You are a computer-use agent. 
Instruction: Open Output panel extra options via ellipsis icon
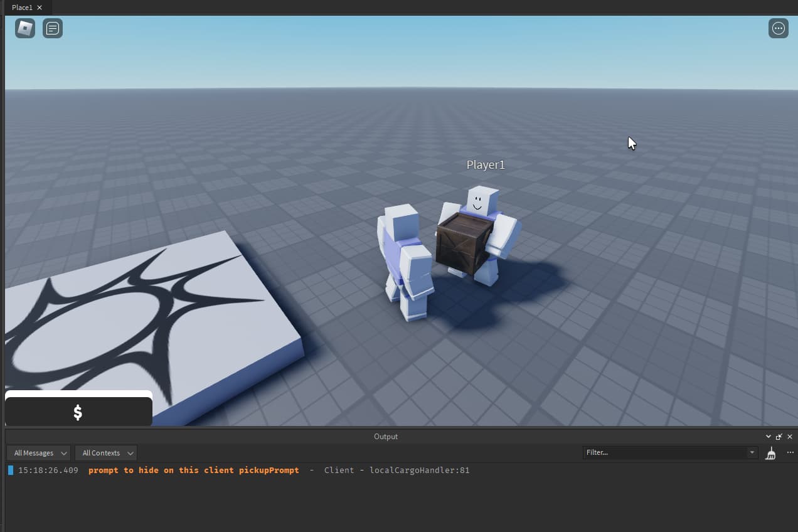point(790,452)
